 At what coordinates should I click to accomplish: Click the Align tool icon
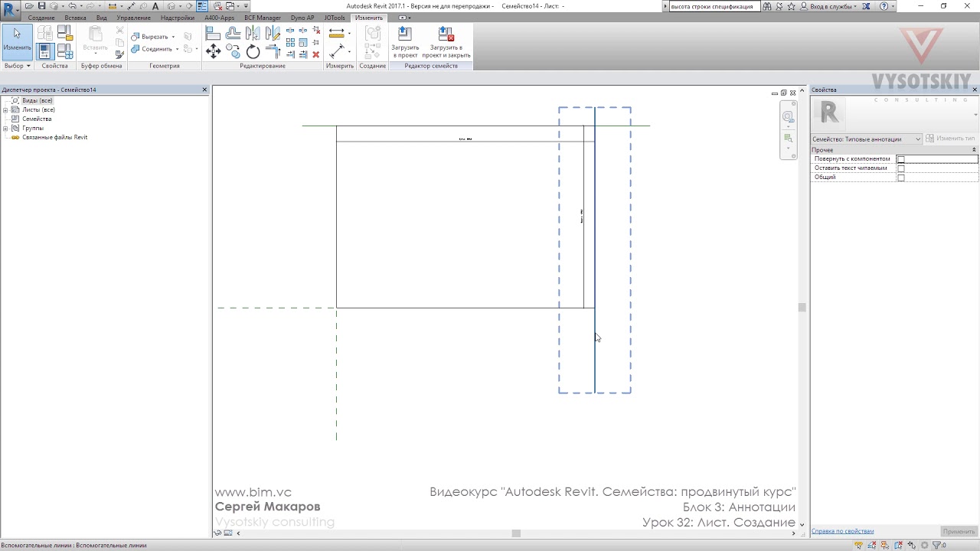(x=213, y=33)
